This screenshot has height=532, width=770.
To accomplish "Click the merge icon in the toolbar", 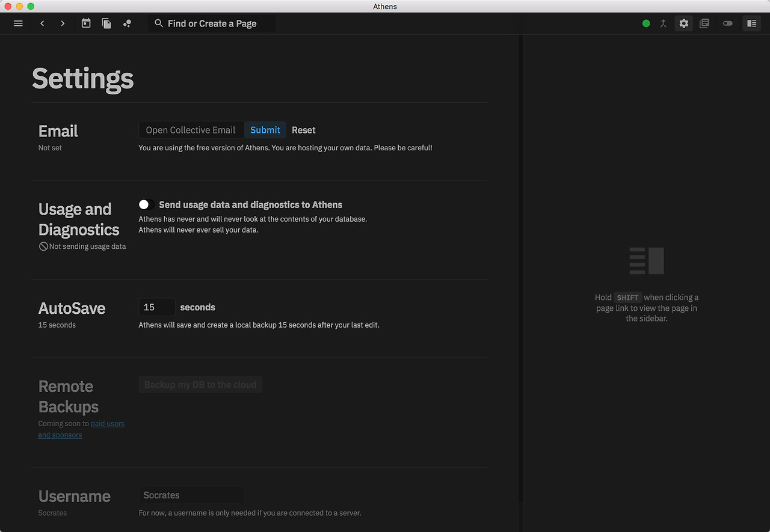I will [x=664, y=23].
